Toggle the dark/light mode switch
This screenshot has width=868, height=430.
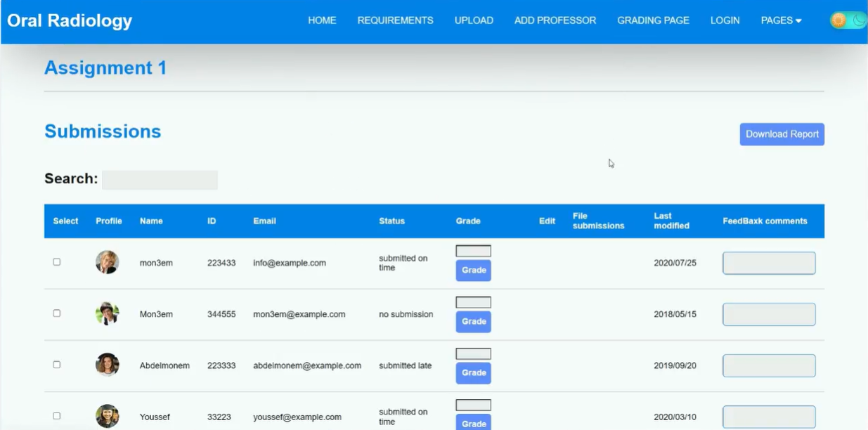[x=848, y=20]
